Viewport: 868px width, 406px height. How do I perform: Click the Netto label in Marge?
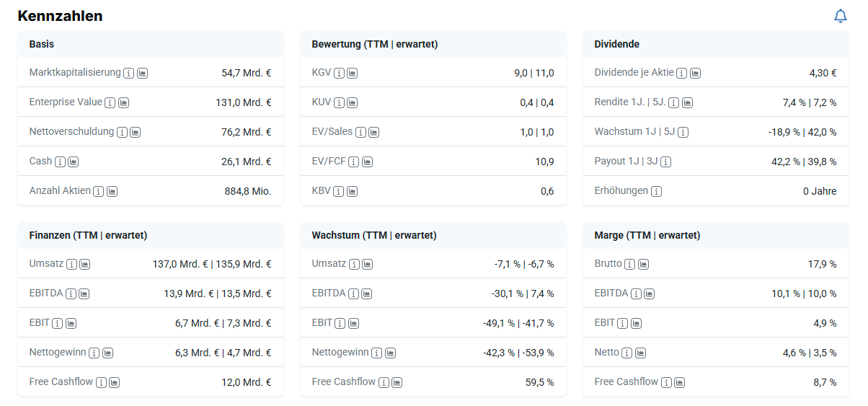pos(606,353)
